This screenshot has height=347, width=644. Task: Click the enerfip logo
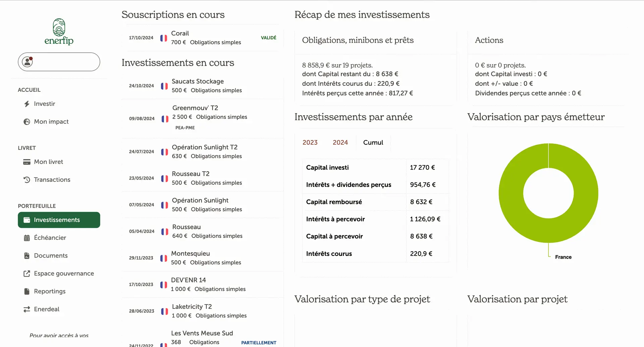pos(59,32)
